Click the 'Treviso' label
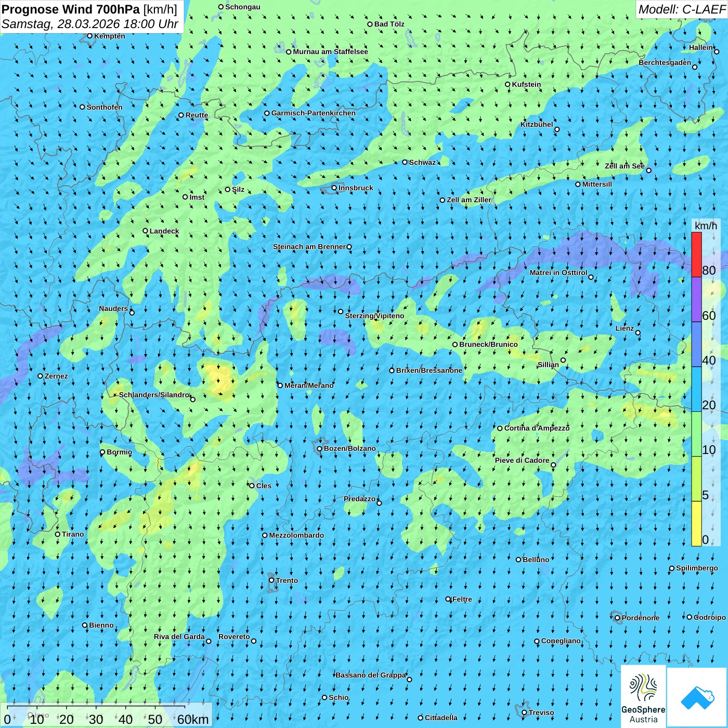This screenshot has width=728, height=728. 541,712
